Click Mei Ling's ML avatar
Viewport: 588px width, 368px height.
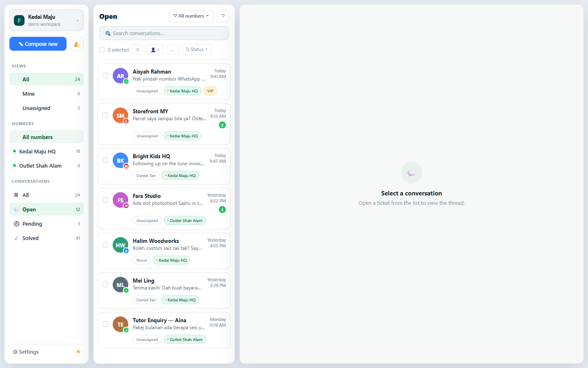(120, 285)
